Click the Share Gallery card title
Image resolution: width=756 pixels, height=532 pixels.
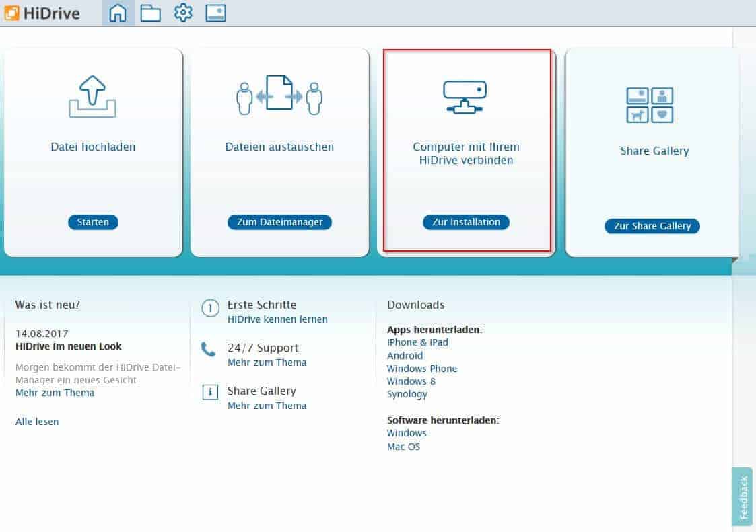tap(655, 151)
